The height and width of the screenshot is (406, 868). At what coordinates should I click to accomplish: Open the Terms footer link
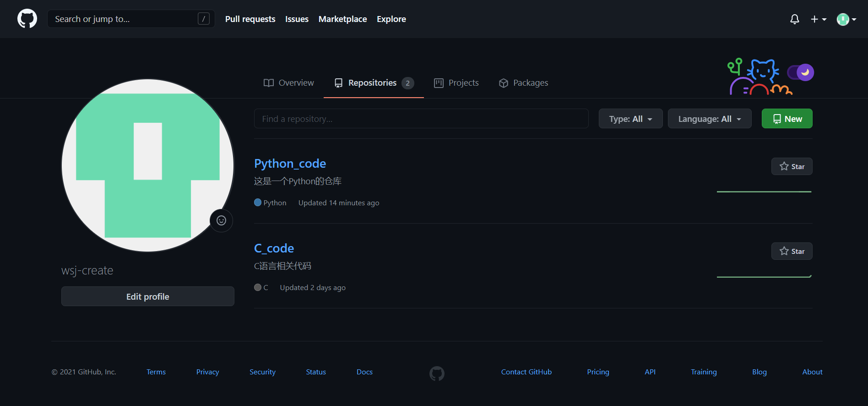pyautogui.click(x=156, y=372)
